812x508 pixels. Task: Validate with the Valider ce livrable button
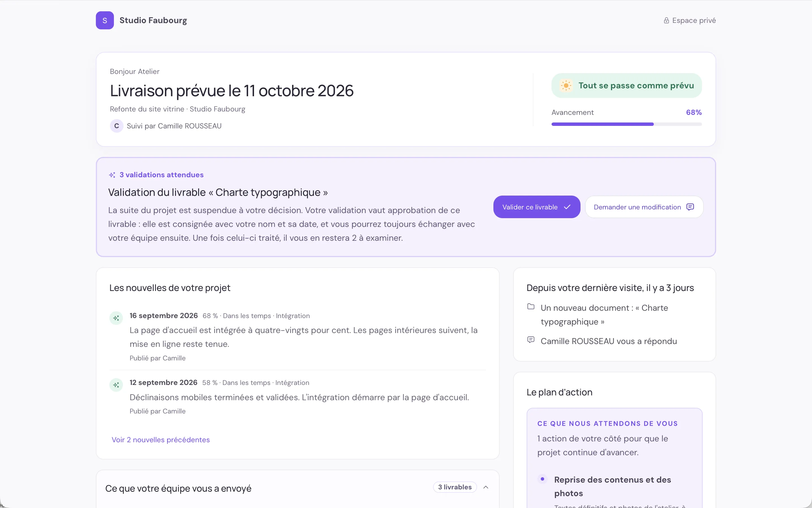(x=537, y=207)
